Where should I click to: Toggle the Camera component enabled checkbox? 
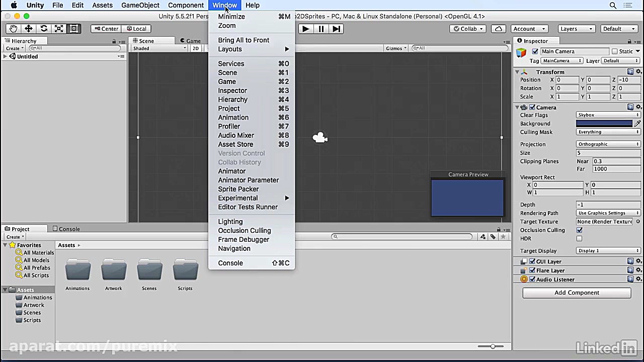coord(532,107)
